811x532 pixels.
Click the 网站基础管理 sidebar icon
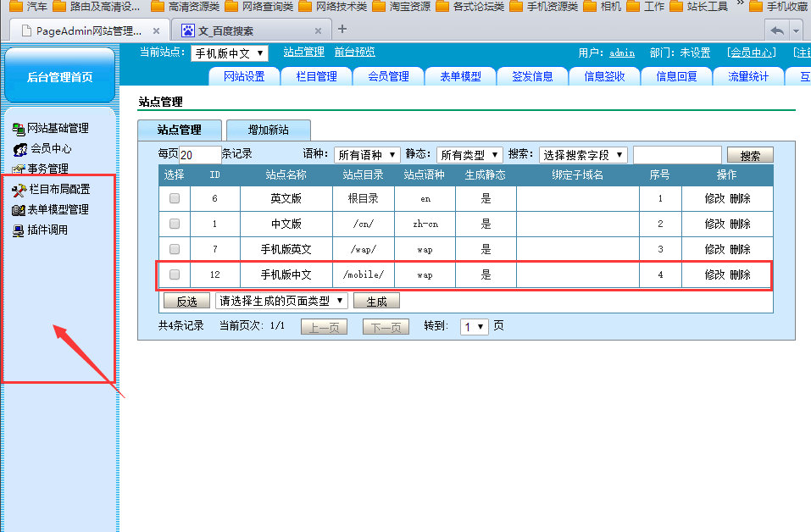pos(19,129)
